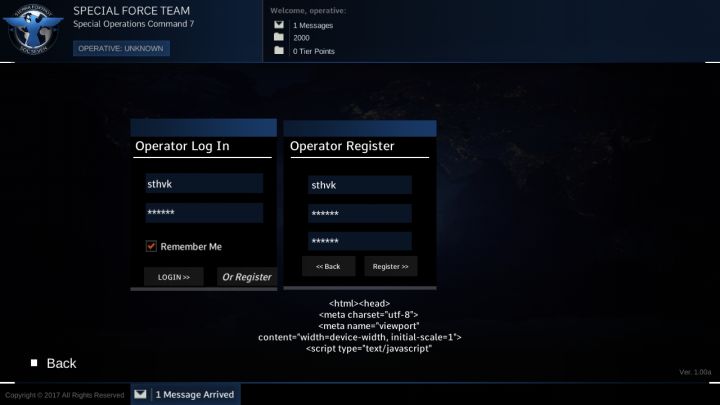This screenshot has height=405, width=720.
Task: Select the Back option at the bottom left
Action: pos(61,363)
